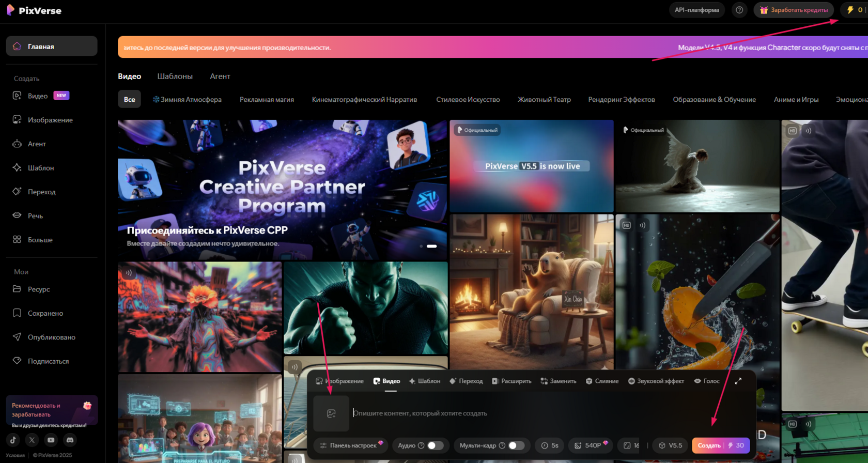Click the Создать generate button

pos(721,445)
